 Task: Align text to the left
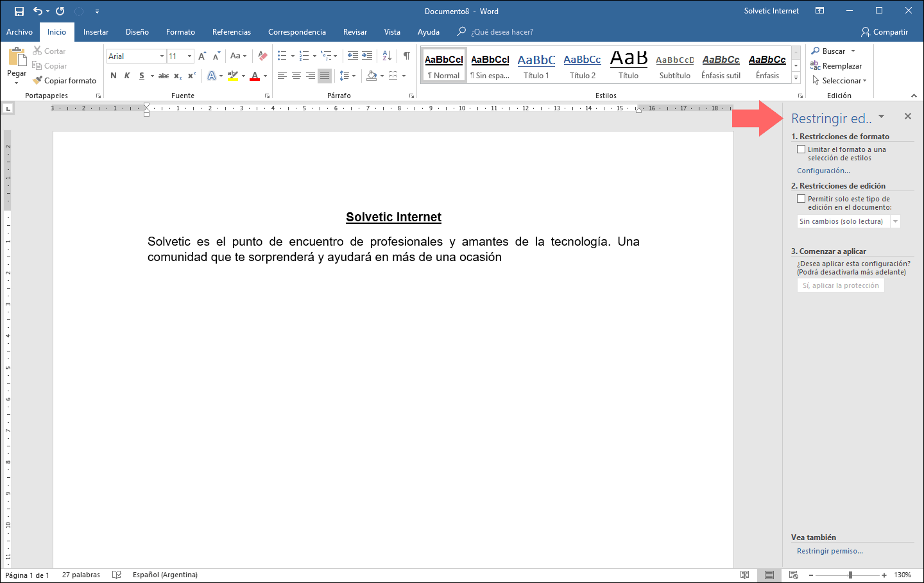pyautogui.click(x=282, y=76)
